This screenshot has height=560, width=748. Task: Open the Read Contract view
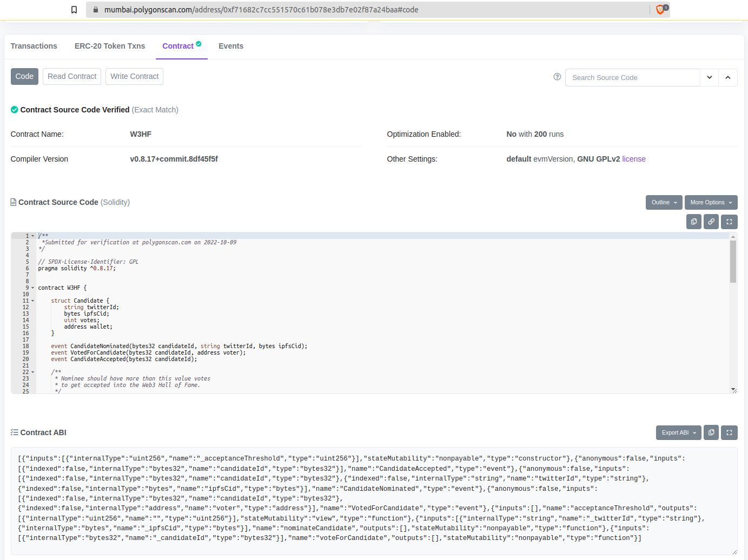[x=72, y=76]
